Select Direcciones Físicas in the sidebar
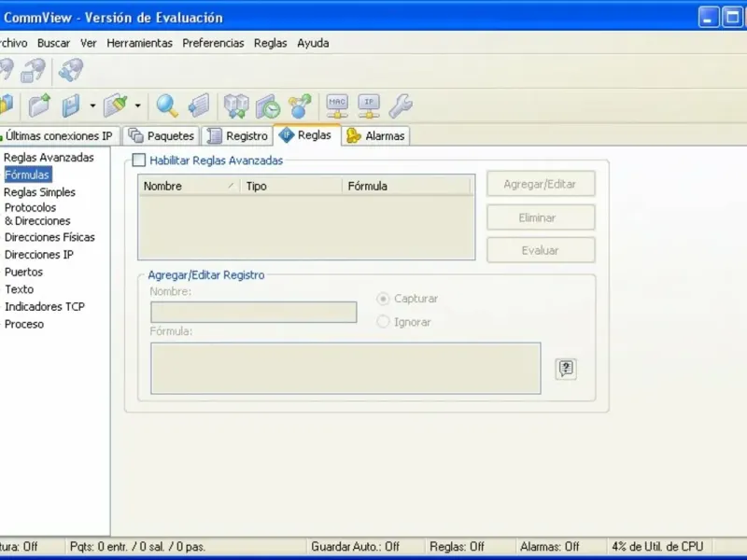Image resolution: width=747 pixels, height=560 pixels. pos(49,237)
